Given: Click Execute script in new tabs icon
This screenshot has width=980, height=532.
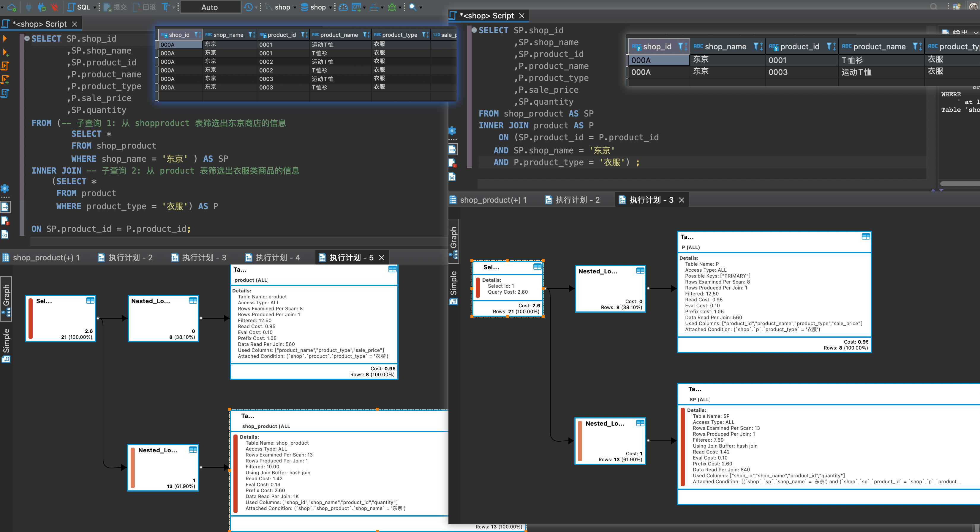Looking at the screenshot, I should pos(5,80).
